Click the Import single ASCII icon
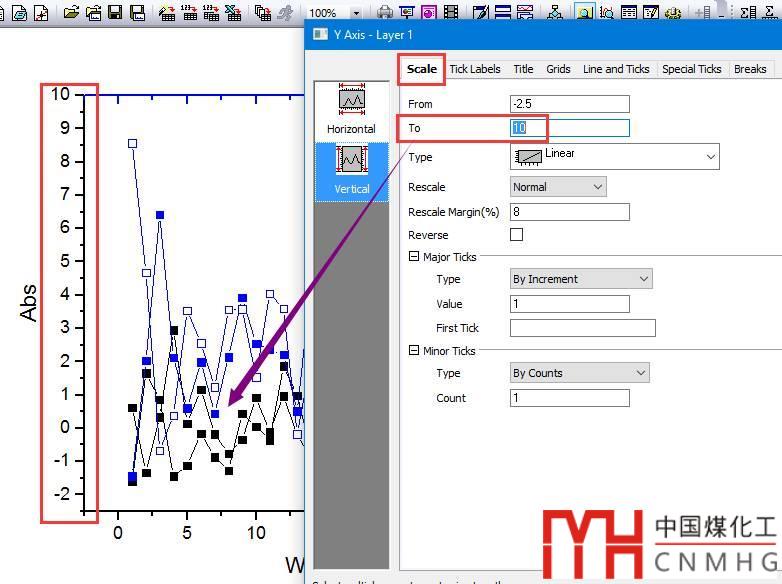 pyautogui.click(x=189, y=12)
